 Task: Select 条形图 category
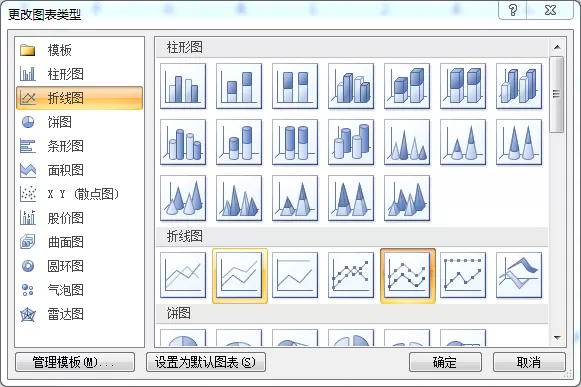(79, 146)
